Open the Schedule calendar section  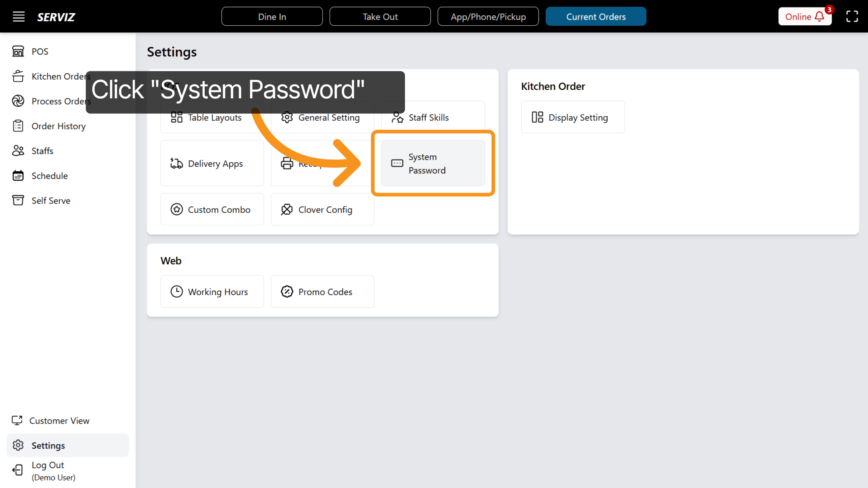tap(49, 176)
